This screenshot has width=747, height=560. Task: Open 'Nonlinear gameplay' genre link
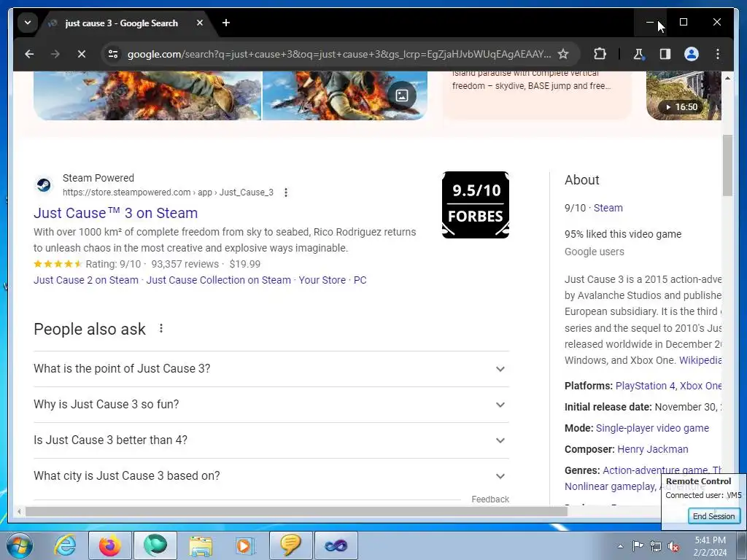[x=609, y=486]
